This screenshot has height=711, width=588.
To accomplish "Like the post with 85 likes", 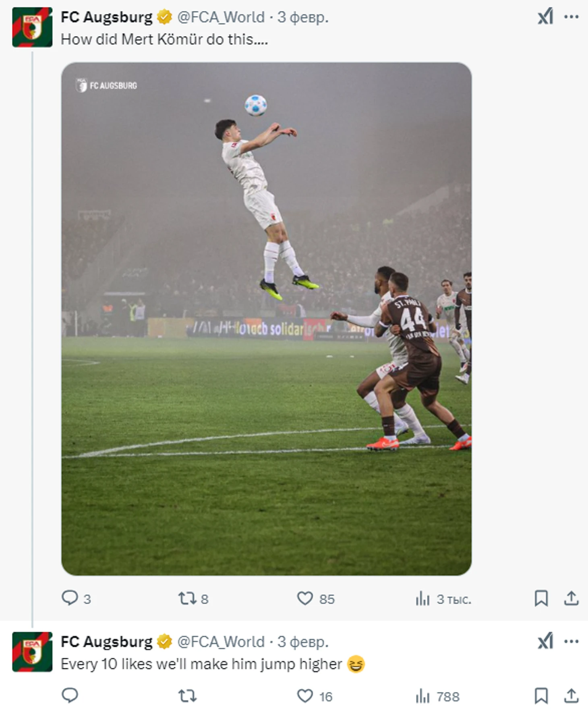I will pos(305,598).
